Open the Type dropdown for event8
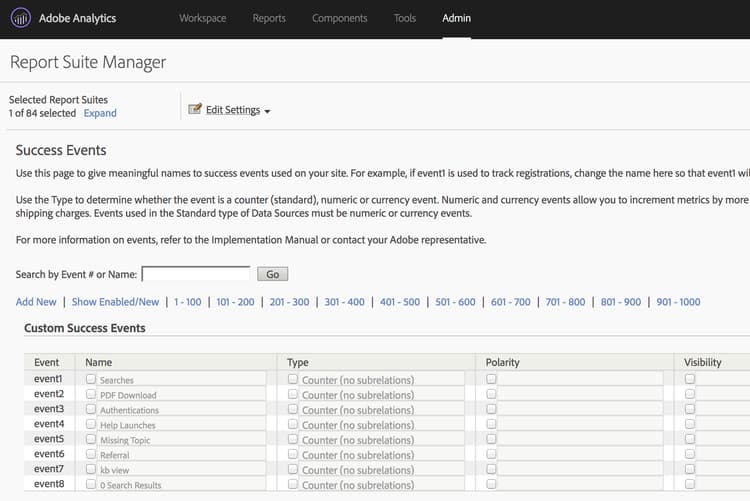 click(382, 485)
